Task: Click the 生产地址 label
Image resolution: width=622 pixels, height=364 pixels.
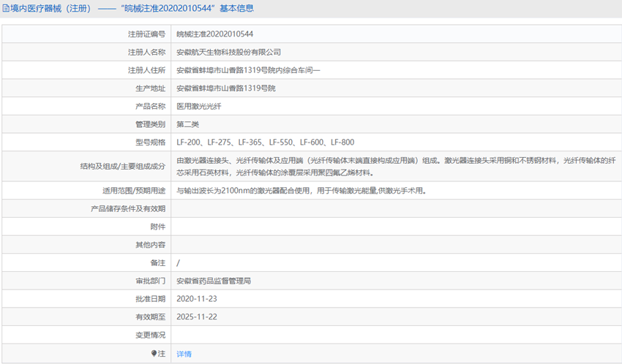Action: pyautogui.click(x=150, y=88)
